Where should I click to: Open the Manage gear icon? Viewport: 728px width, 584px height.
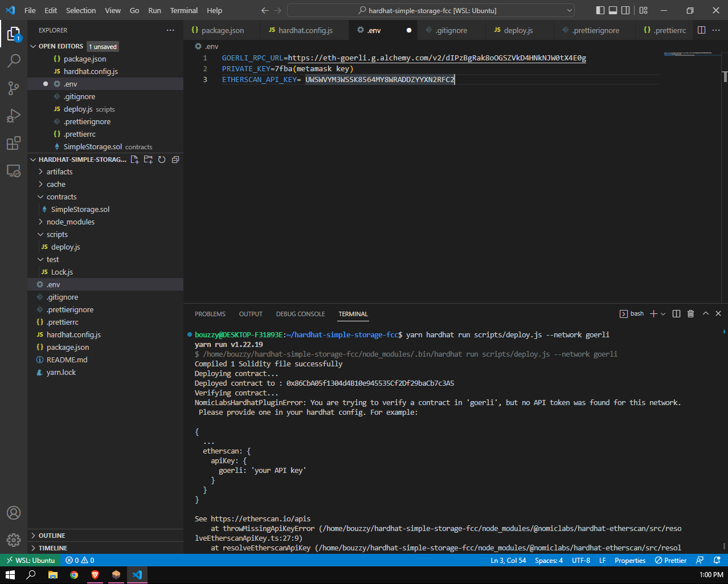[14, 540]
